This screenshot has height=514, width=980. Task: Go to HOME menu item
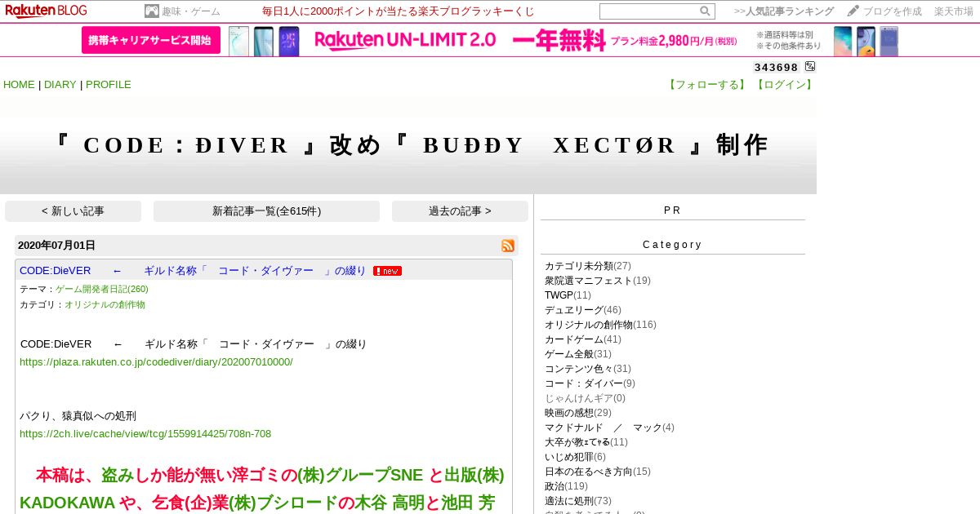pyautogui.click(x=19, y=85)
